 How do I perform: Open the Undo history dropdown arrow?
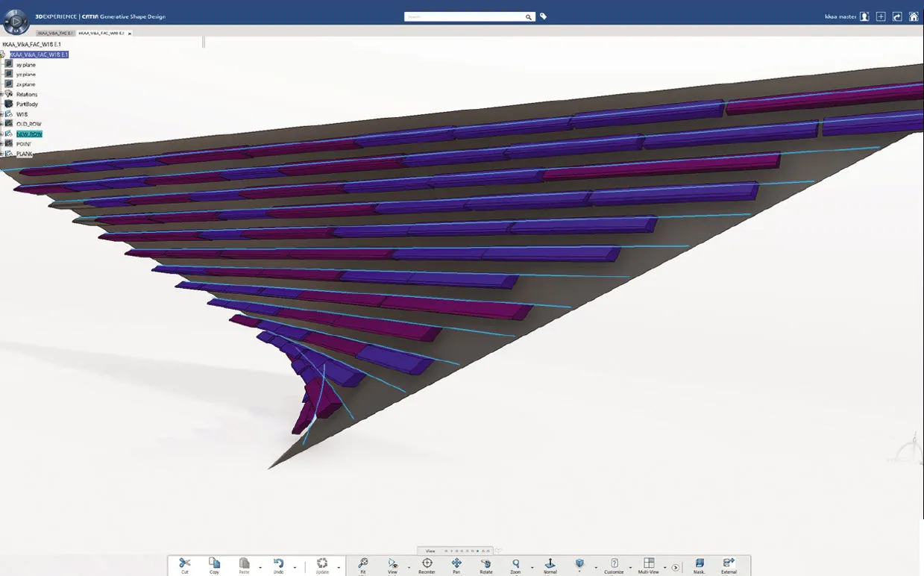pyautogui.click(x=295, y=568)
